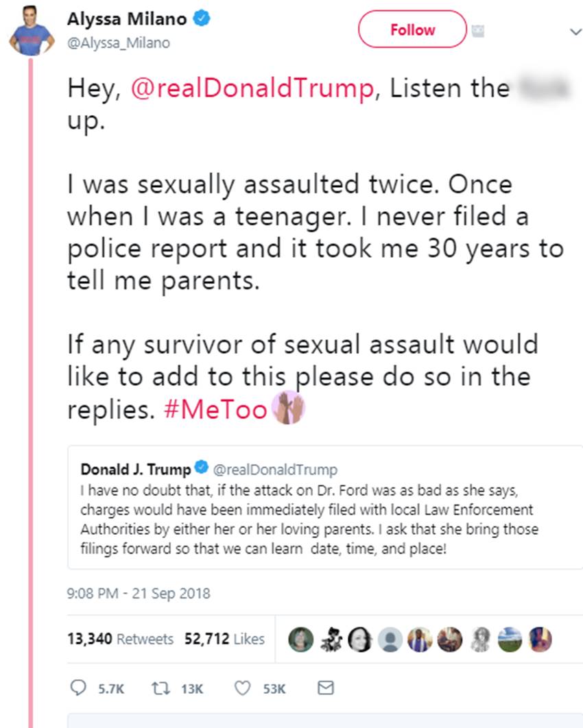Click the raised hands emoji after #MeToo
This screenshot has width=583, height=728.
289,409
